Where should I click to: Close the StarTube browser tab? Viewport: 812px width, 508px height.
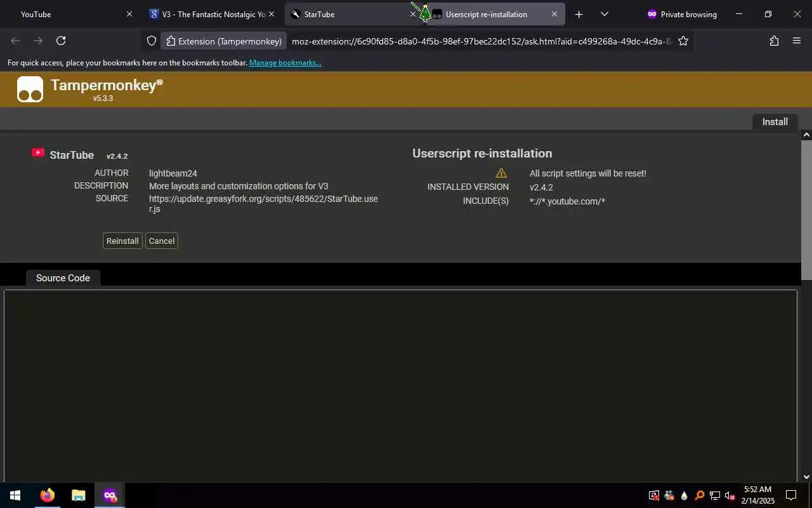click(x=413, y=14)
